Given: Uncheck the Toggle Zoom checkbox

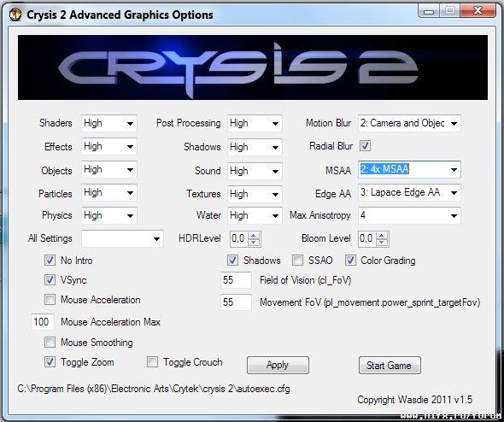Looking at the screenshot, I should (x=50, y=362).
